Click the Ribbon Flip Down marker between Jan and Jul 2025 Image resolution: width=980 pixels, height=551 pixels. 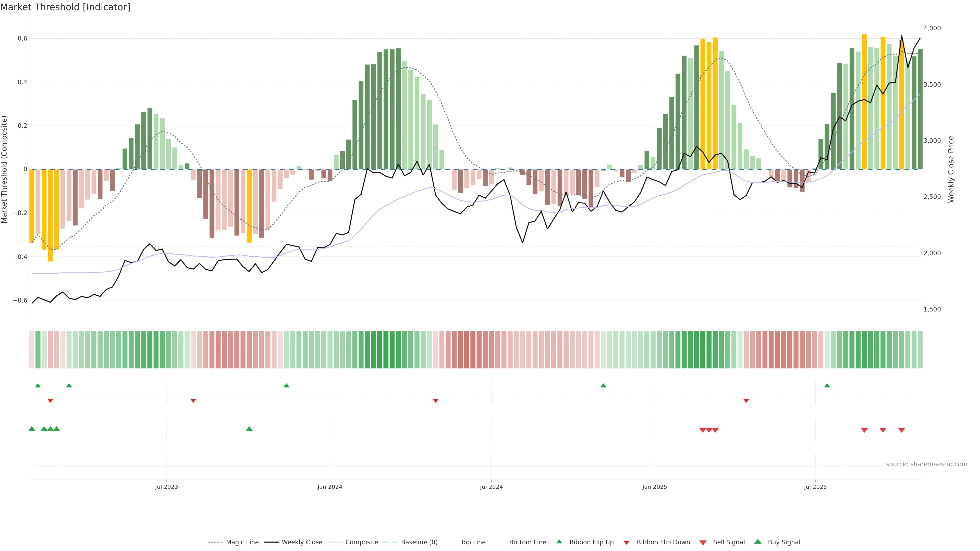pos(746,400)
